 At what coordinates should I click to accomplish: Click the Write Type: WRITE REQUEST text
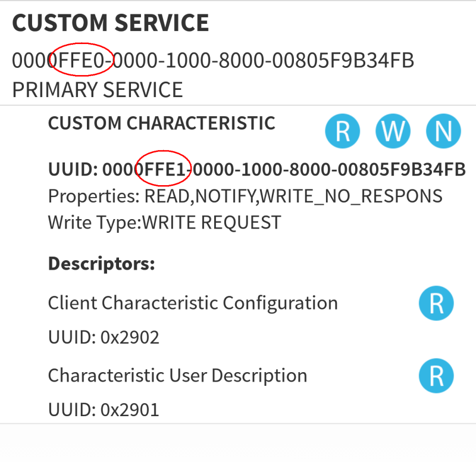[164, 222]
